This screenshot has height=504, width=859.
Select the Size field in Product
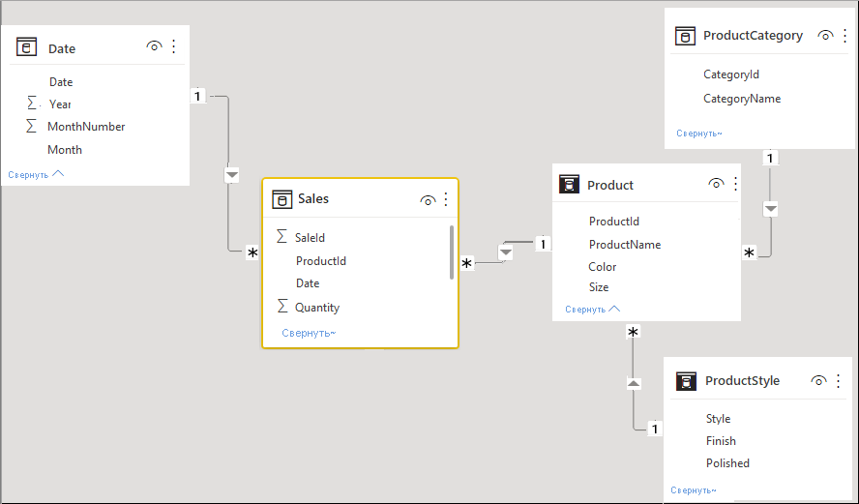pos(599,287)
